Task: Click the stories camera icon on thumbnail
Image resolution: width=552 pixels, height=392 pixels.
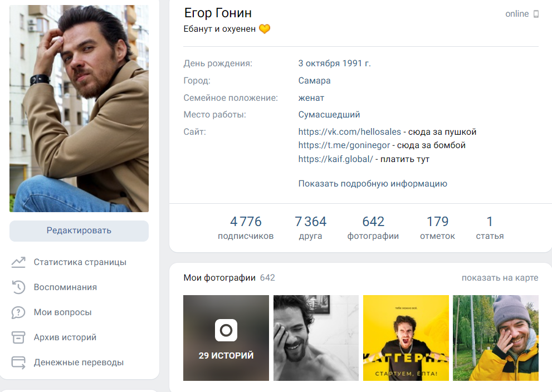Action: click(226, 330)
